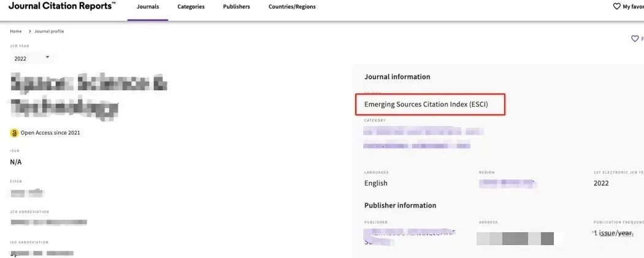Select the 1 issue/year frequency value
The height and width of the screenshot is (258, 644).
[613, 233]
